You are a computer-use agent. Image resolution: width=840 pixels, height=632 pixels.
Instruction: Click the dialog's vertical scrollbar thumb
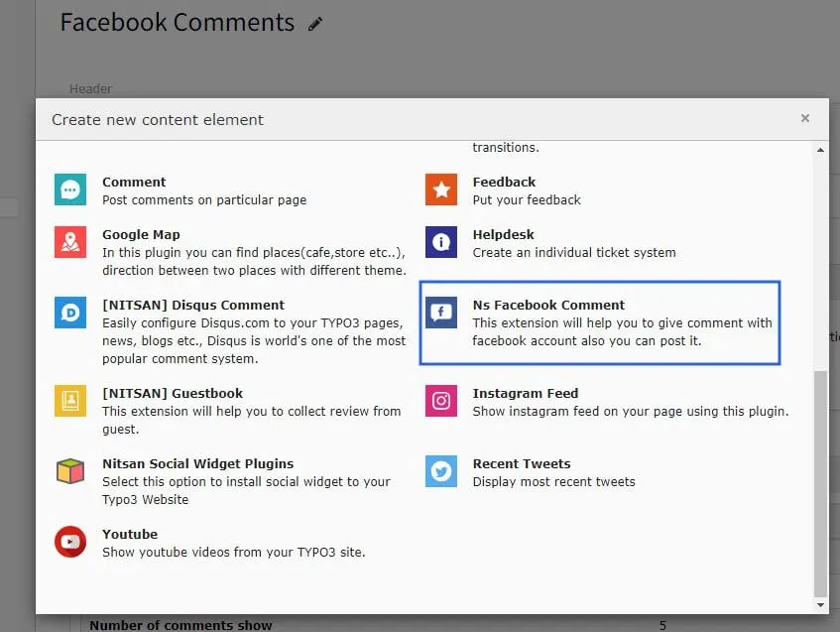pos(820,483)
